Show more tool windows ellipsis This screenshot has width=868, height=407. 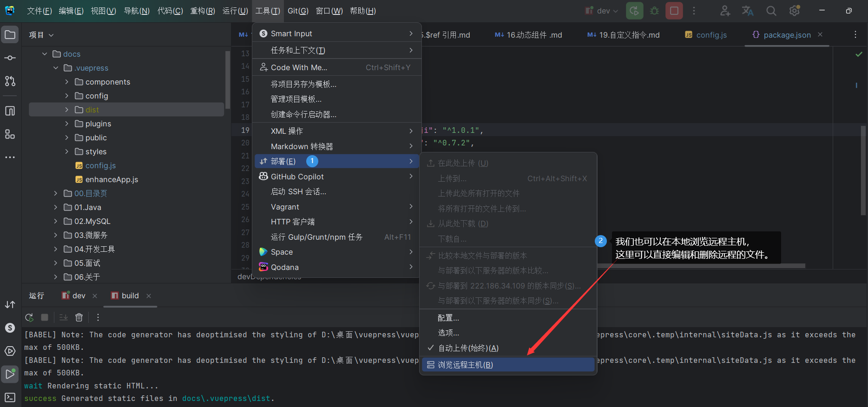10,158
